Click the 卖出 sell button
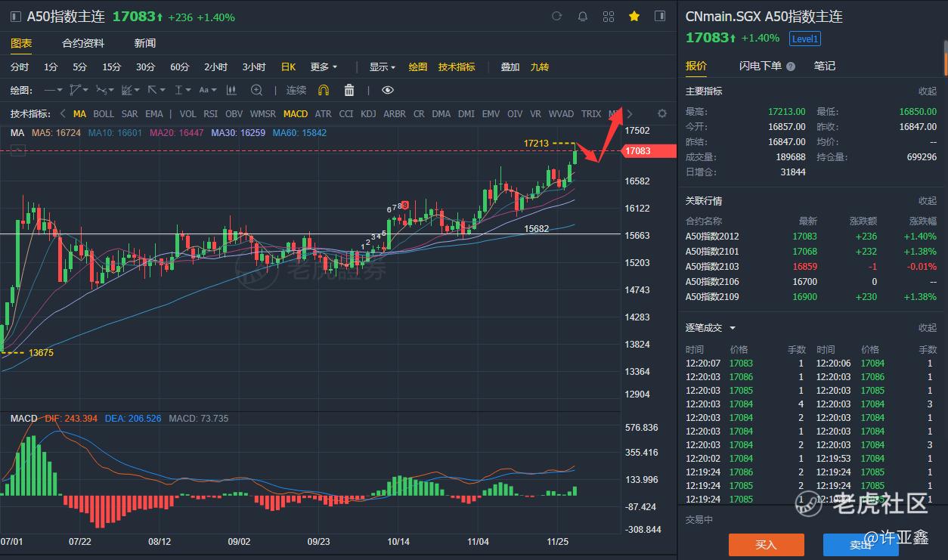Viewport: 948px width, 560px height. click(x=860, y=545)
